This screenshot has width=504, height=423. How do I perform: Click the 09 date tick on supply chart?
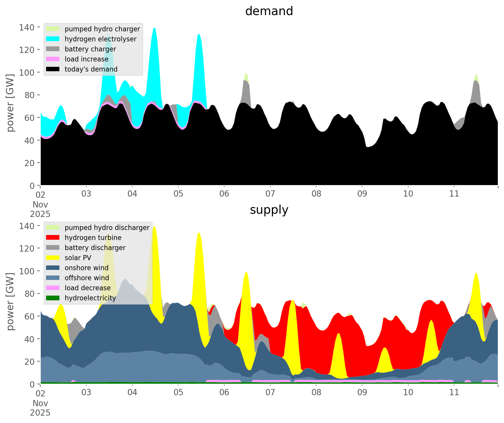(362, 393)
